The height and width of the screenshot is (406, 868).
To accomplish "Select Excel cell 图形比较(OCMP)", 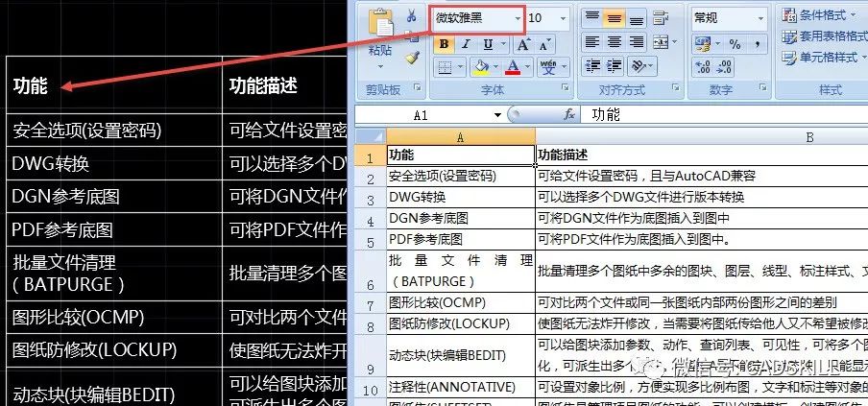I will (x=461, y=302).
